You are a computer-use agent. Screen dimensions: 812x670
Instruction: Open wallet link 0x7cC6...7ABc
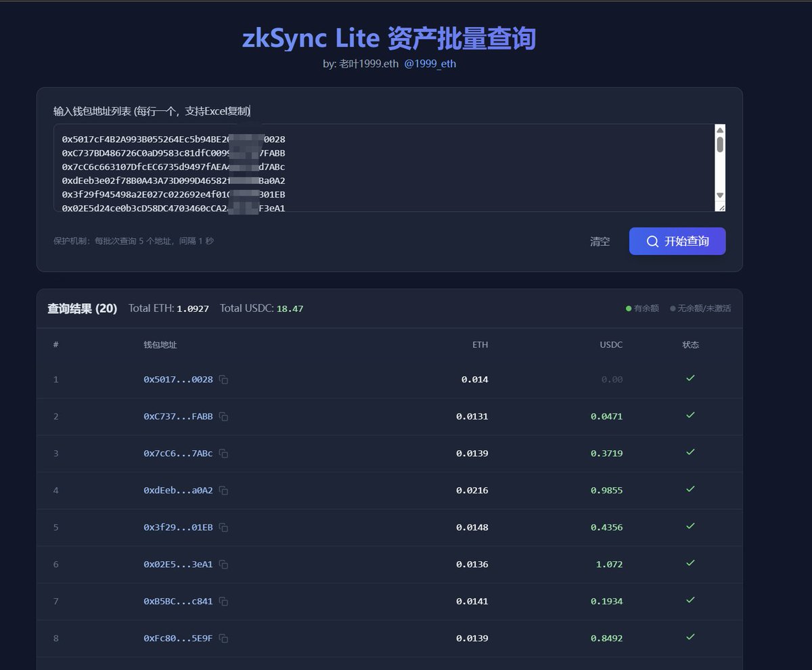point(178,453)
